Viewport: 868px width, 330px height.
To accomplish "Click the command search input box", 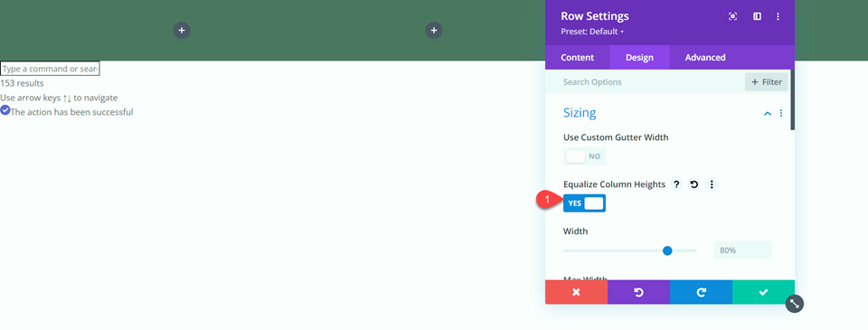I will pos(50,69).
